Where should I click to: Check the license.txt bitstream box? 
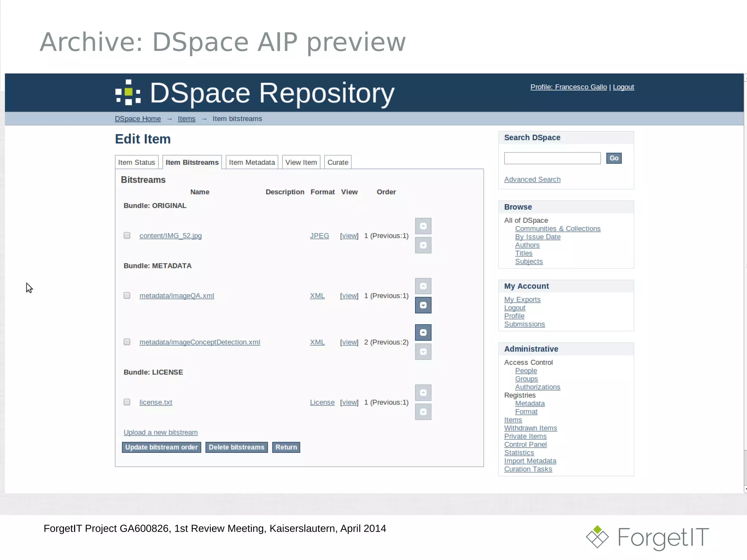127,402
